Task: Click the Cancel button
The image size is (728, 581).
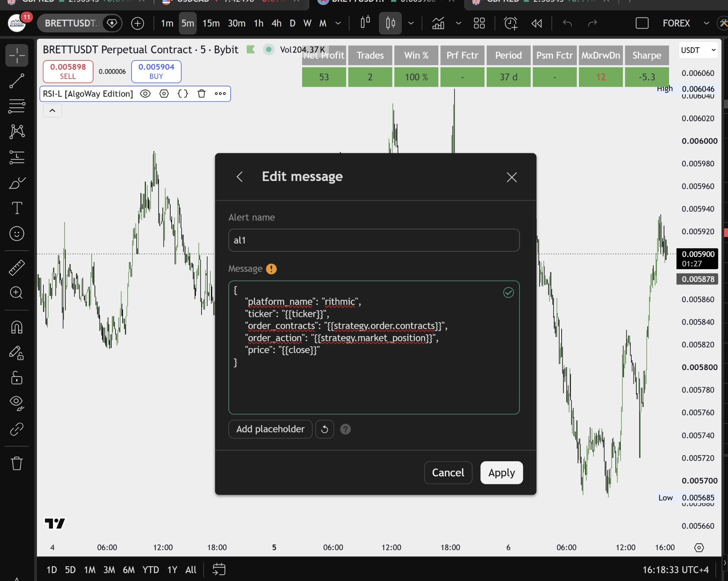Action: [448, 473]
